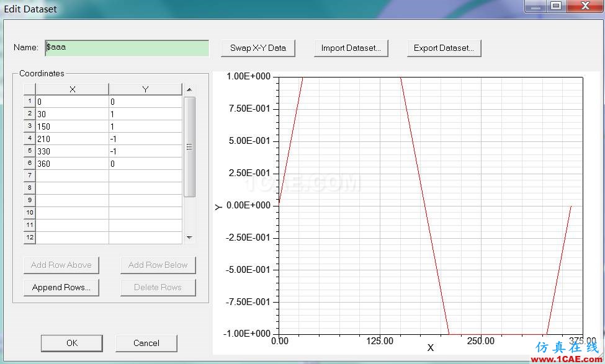605x364 pixels.
Task: Click X cell with value 330
Action: 72,151
